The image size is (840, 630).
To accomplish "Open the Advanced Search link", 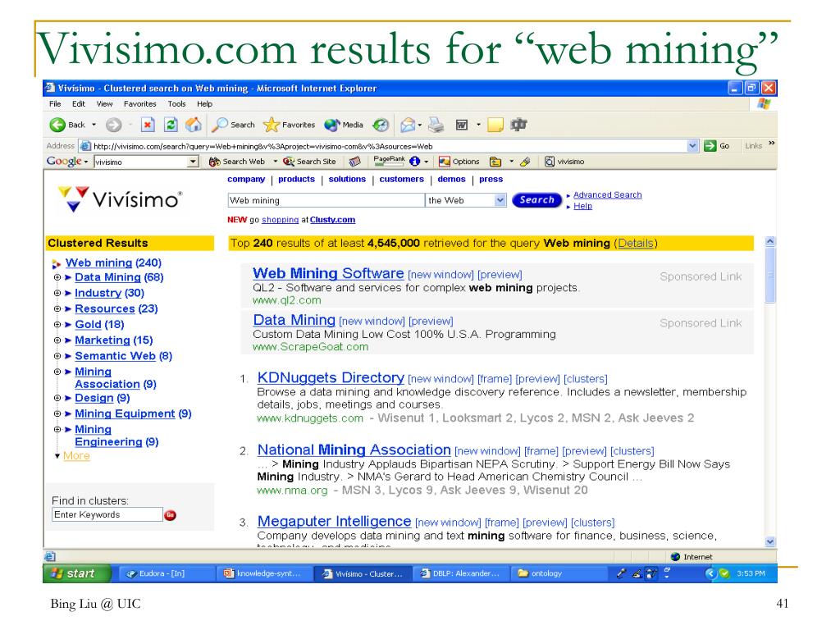I will [x=608, y=195].
